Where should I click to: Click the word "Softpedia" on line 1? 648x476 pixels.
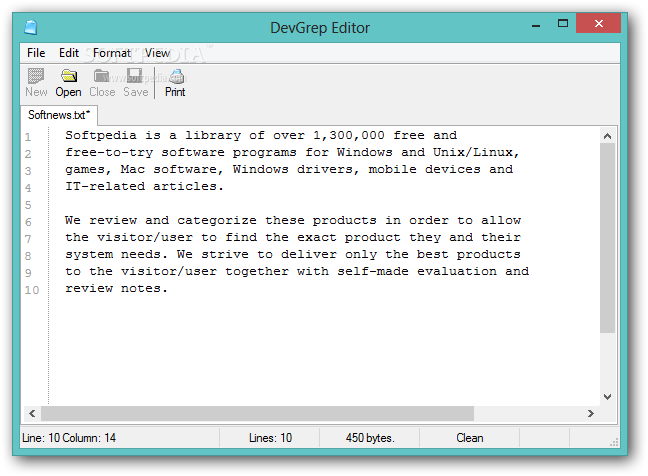[101, 136]
